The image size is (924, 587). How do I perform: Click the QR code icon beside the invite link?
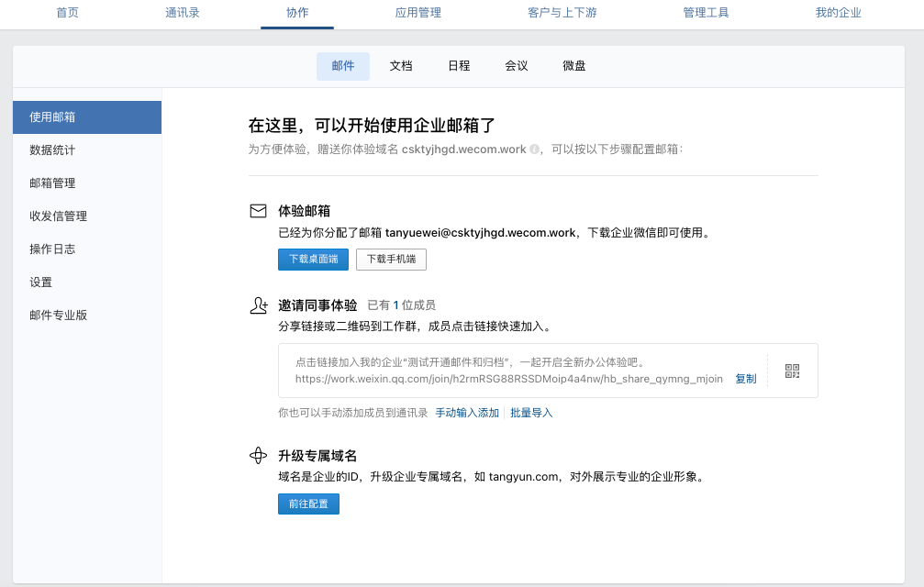click(x=790, y=370)
